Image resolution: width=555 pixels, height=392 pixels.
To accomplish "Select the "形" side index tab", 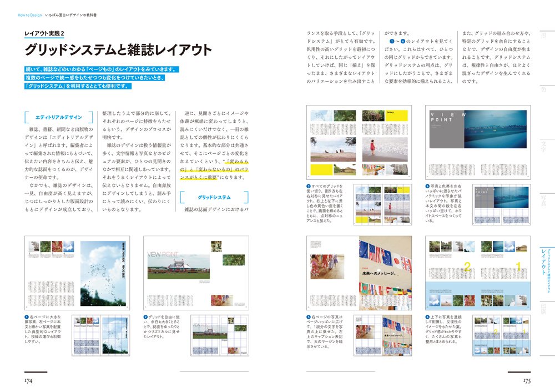I will tap(543, 36).
